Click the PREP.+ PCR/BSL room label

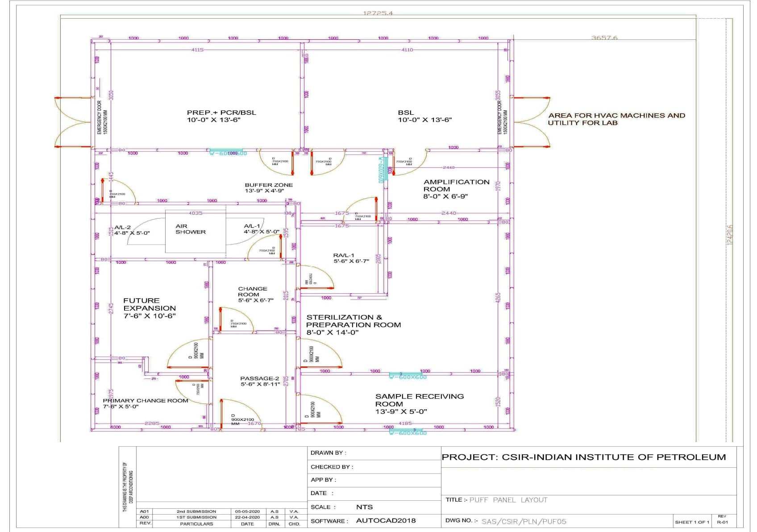221,115
